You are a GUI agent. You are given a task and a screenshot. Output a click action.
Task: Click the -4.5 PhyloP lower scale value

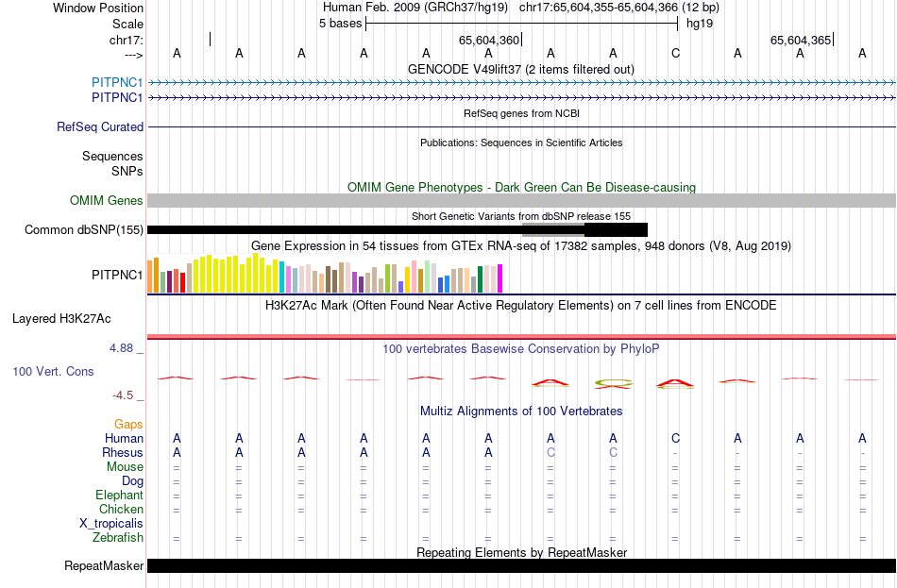pos(123,395)
